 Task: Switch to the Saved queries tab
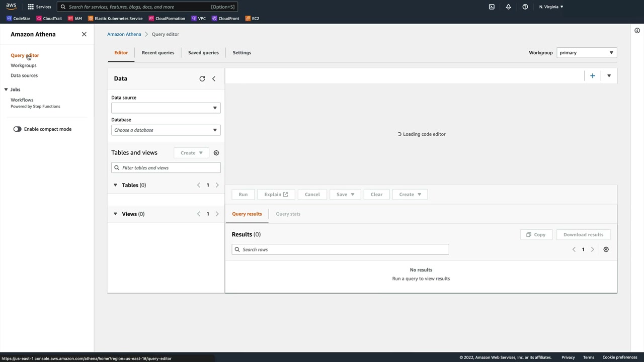click(x=203, y=53)
